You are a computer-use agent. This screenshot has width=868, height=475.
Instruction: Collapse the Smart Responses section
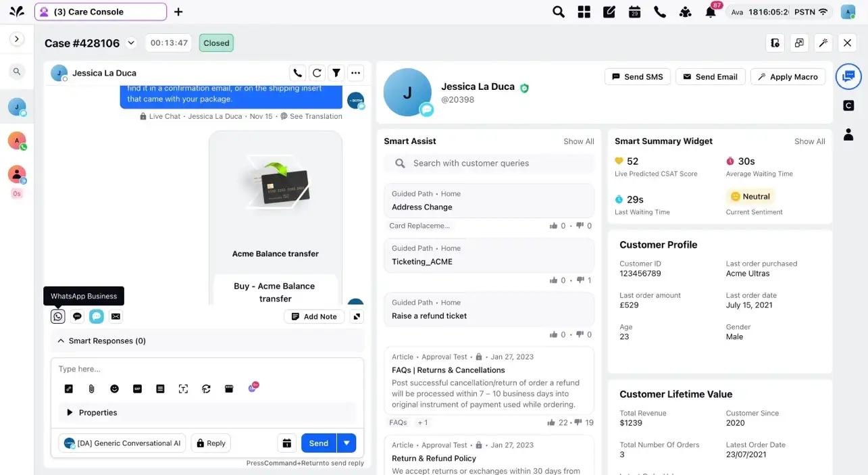61,341
